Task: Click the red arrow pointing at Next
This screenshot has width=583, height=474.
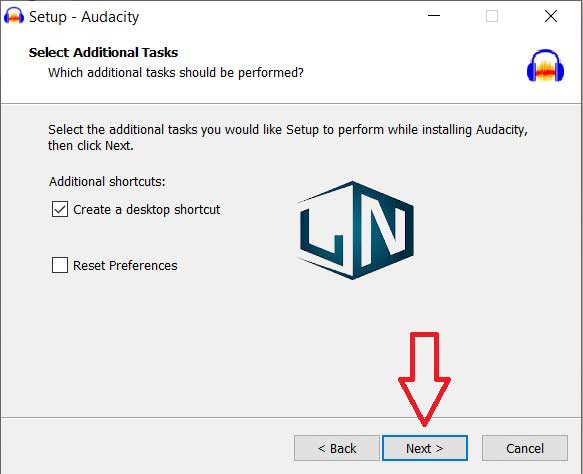Action: coord(424,379)
